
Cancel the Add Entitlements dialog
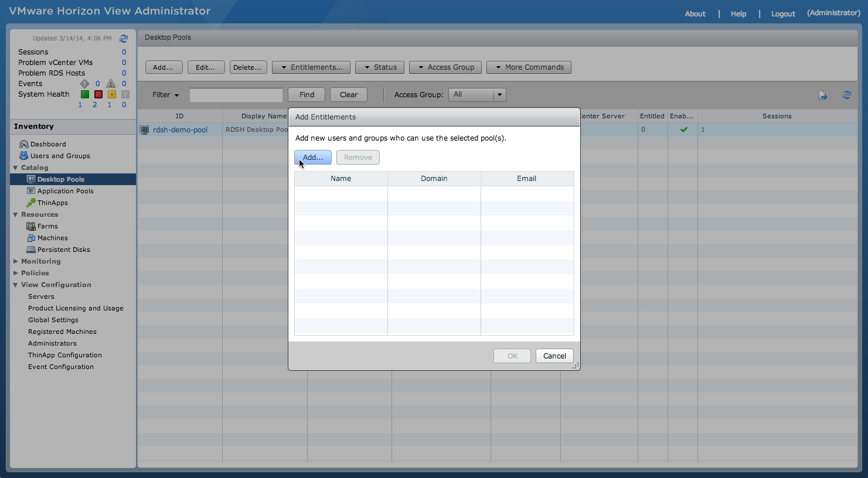554,356
